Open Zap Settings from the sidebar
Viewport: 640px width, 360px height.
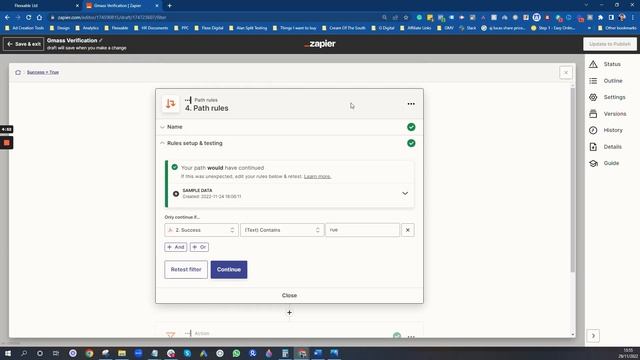point(607,97)
